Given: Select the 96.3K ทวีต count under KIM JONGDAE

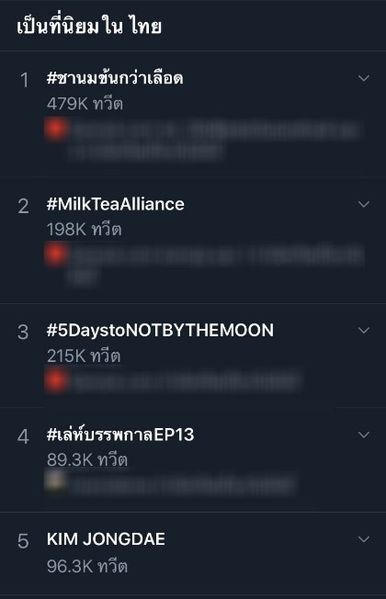Looking at the screenshot, I should 87,566.
